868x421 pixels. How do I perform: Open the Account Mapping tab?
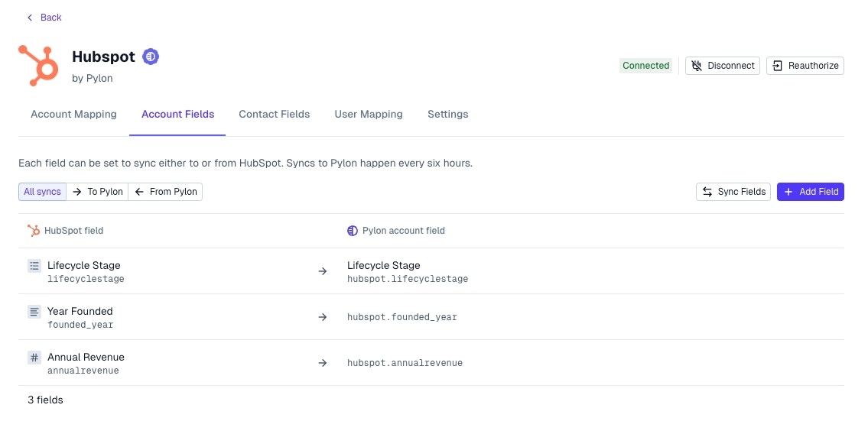pyautogui.click(x=73, y=115)
